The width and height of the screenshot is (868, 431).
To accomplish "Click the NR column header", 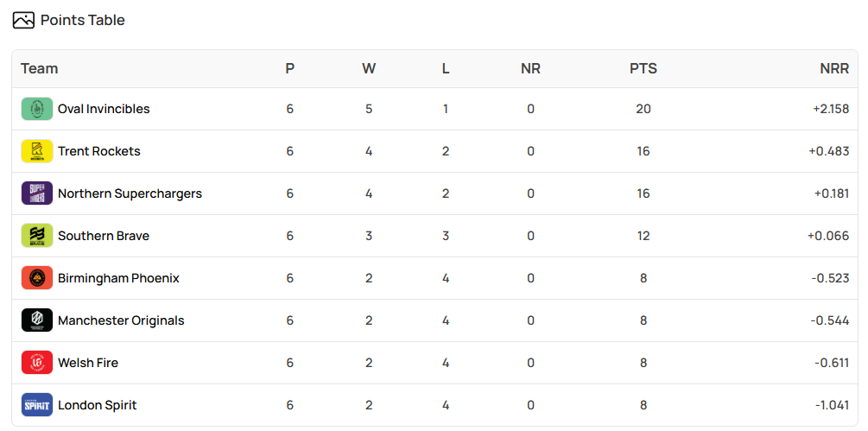I will pos(530,68).
